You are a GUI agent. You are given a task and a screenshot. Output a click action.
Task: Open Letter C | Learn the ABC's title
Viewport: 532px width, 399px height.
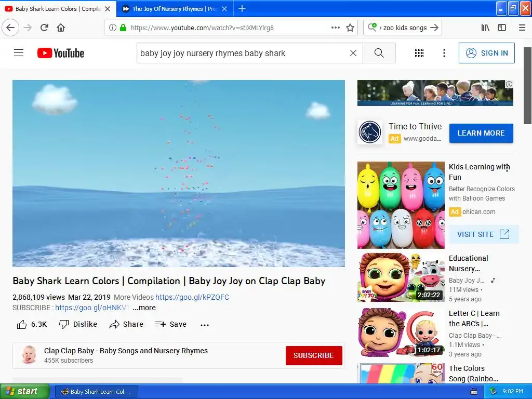pos(474,318)
